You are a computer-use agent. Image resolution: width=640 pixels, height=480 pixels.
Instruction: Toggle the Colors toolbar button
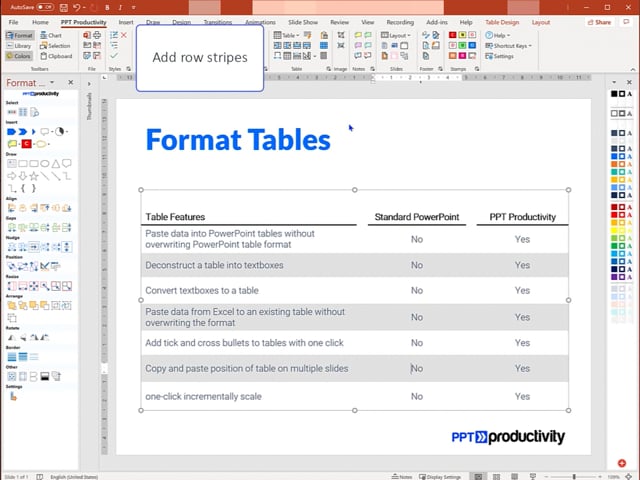(x=19, y=56)
